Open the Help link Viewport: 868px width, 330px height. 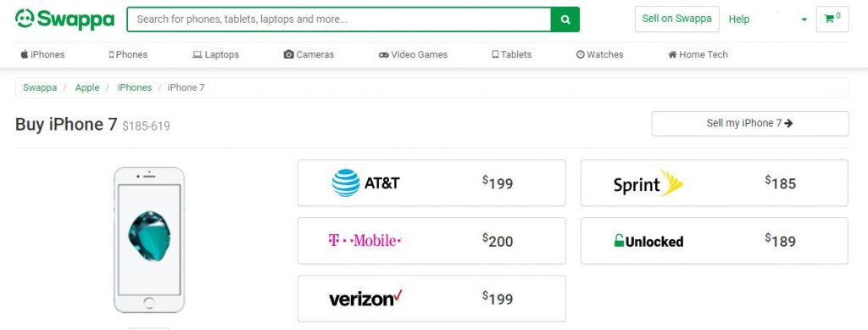738,20
